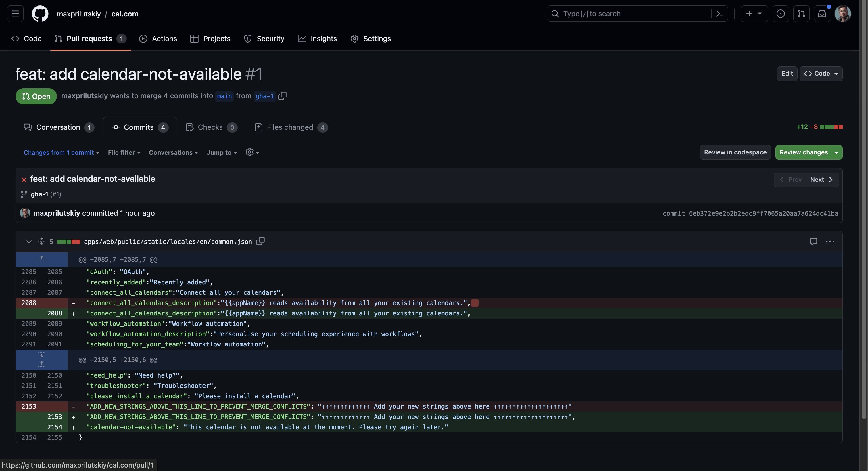Collapse the common.json file diff
This screenshot has height=471, width=868.
click(x=29, y=242)
